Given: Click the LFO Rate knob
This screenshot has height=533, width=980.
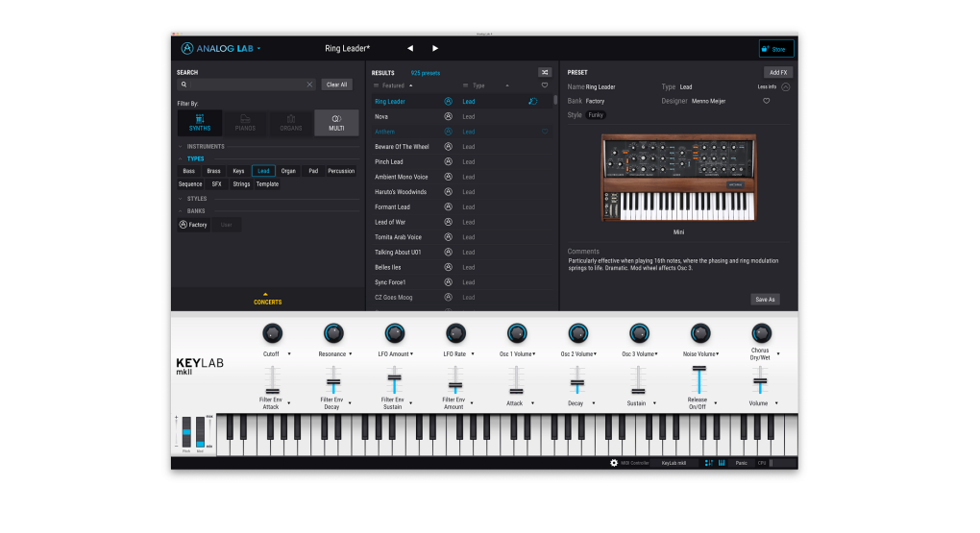Looking at the screenshot, I should pos(455,333).
